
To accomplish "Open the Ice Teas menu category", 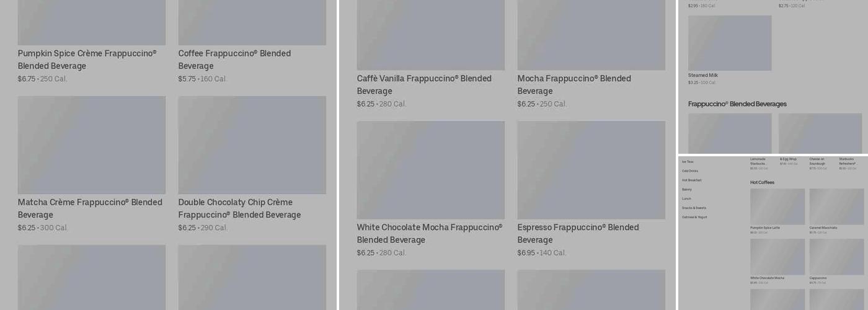I will (x=688, y=162).
